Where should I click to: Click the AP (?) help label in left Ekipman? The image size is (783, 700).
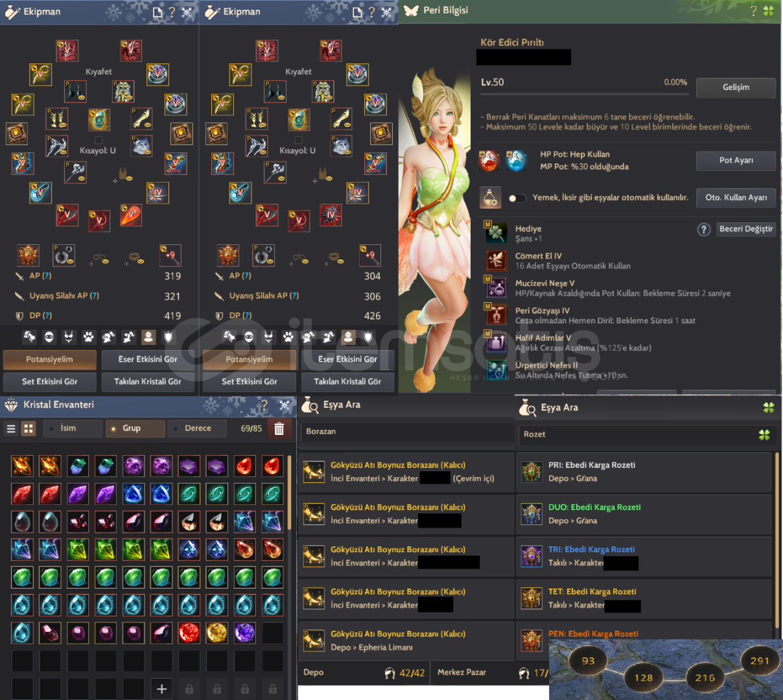(x=40, y=276)
